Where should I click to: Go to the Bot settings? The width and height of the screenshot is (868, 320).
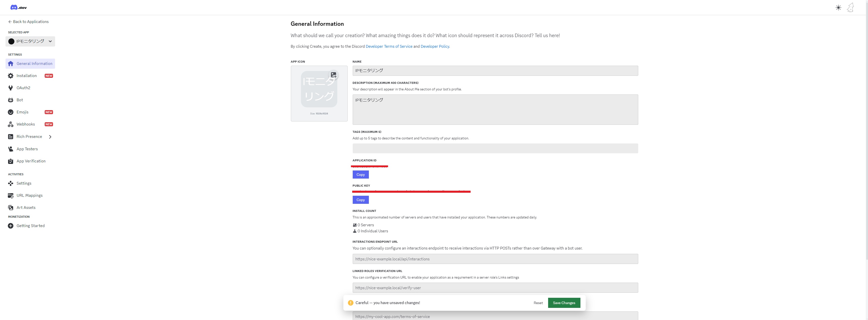20,100
